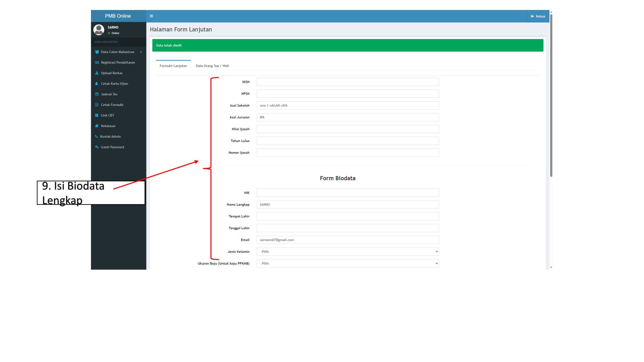Screen dimensions: 644x362
Task: Click the Kontak Admin phone icon
Action: pyautogui.click(x=96, y=136)
